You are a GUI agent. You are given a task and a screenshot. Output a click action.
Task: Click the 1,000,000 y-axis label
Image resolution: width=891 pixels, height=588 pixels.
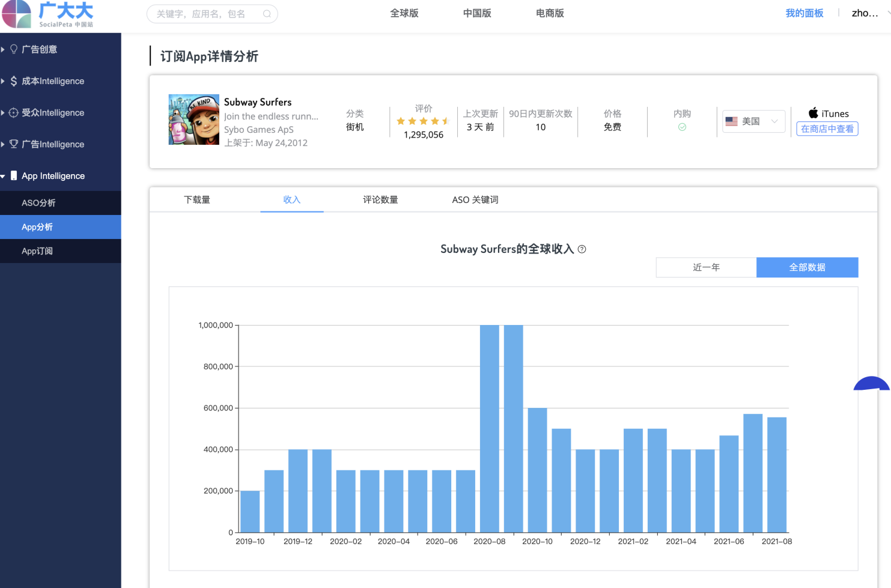tap(216, 325)
